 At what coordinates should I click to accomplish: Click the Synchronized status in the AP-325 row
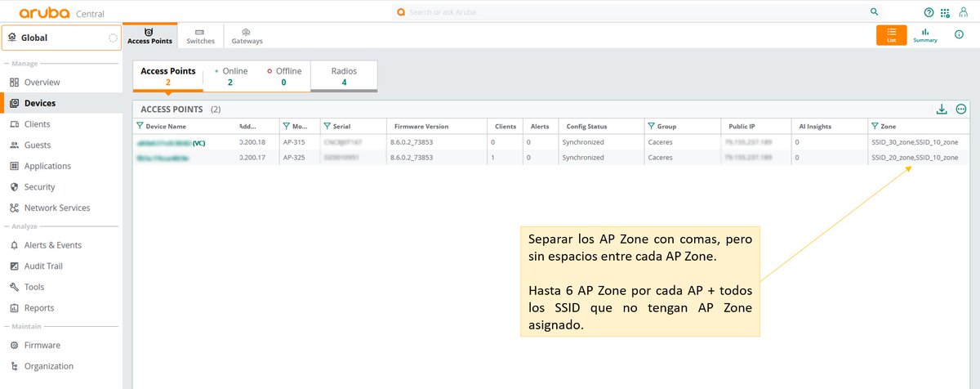coord(583,157)
